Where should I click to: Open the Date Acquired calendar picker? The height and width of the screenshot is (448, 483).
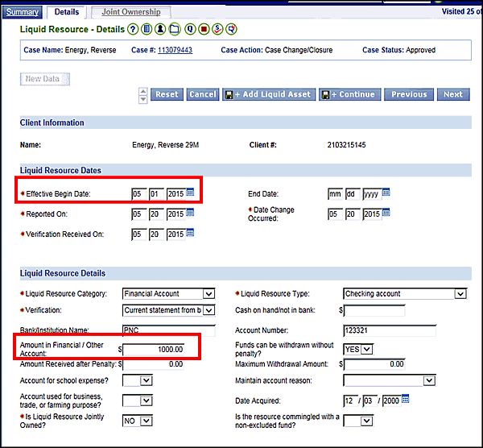click(x=407, y=400)
